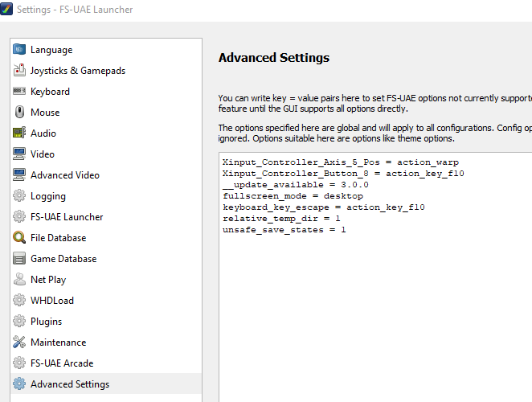
Task: Click the 'keyboard_key_escape = action_key_f10' line
Action: [x=324, y=207]
